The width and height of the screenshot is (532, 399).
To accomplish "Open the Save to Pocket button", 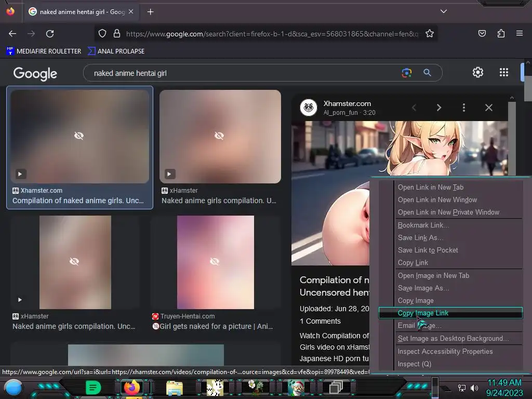I will (482, 33).
